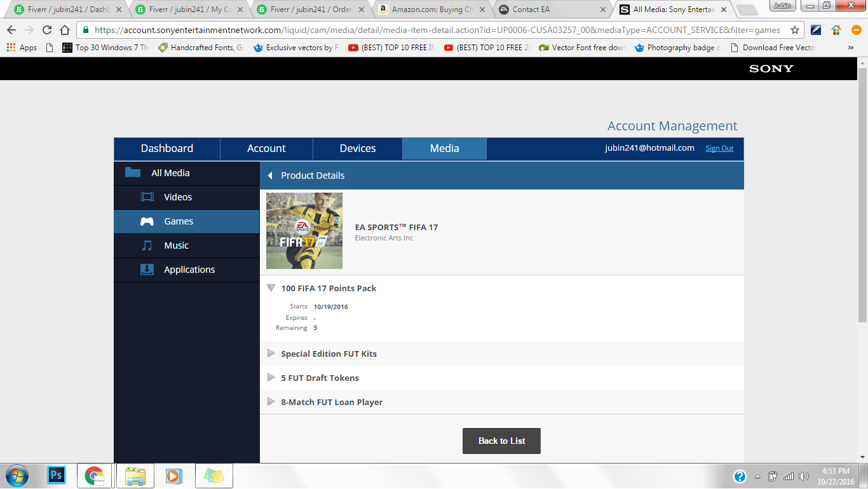The width and height of the screenshot is (868, 489).
Task: Open File Explorer from the taskbar
Action: pos(135,476)
